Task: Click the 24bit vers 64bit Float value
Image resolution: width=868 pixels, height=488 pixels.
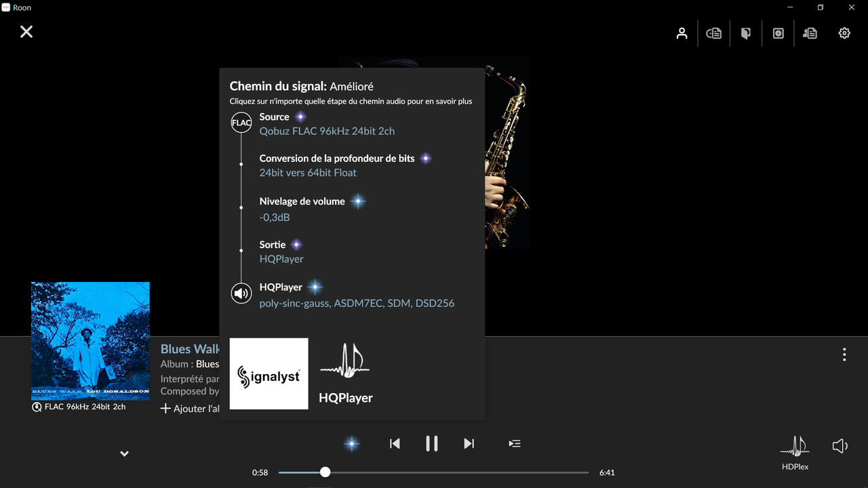Action: click(308, 173)
